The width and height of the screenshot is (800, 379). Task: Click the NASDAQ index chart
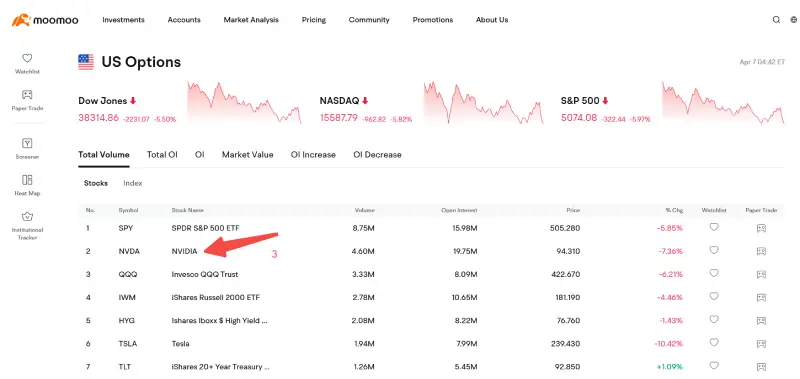[x=484, y=102]
